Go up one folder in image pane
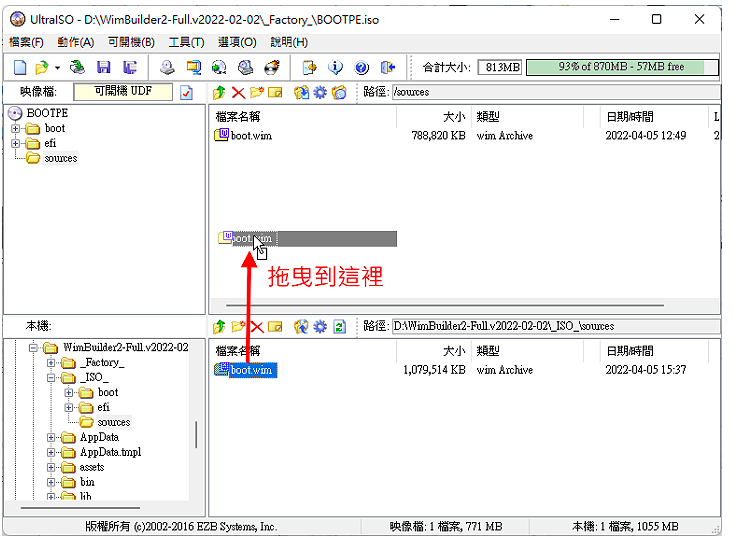The image size is (734, 541). tap(219, 92)
